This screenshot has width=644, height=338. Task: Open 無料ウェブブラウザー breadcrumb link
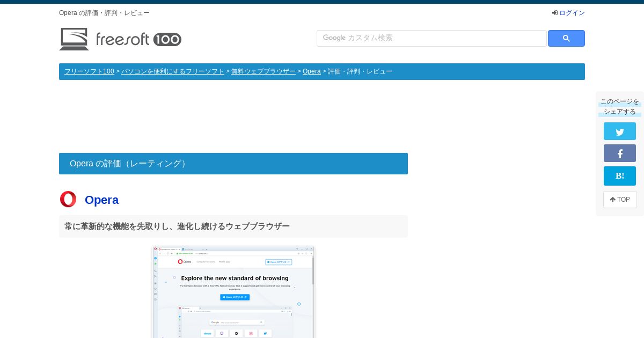264,71
